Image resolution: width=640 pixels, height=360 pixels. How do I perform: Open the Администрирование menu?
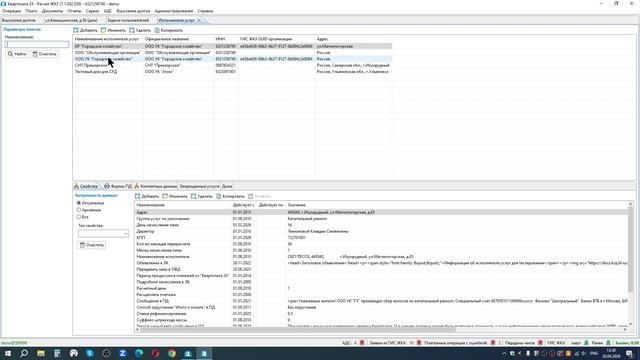click(174, 11)
